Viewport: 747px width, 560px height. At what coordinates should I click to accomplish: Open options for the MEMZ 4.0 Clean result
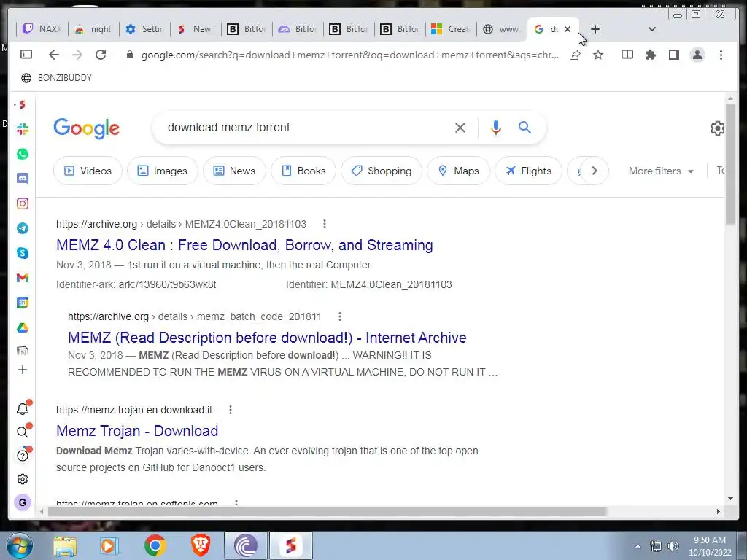click(325, 224)
